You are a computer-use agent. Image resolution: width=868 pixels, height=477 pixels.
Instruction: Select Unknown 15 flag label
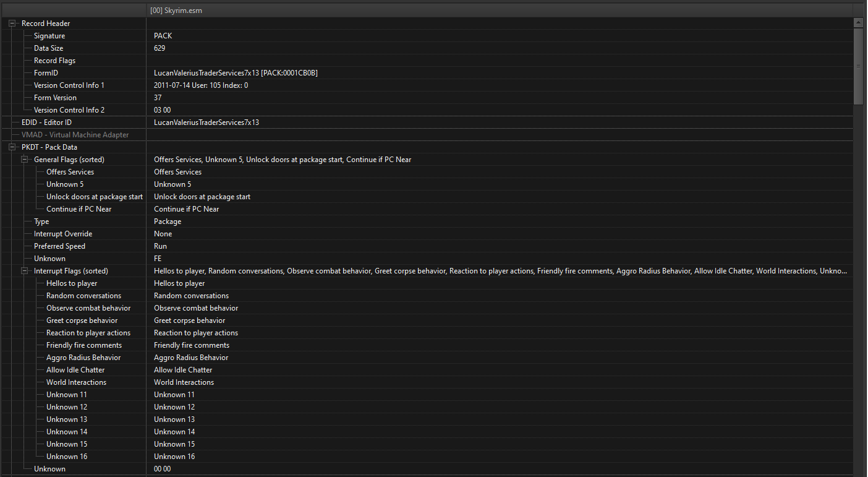(x=67, y=444)
